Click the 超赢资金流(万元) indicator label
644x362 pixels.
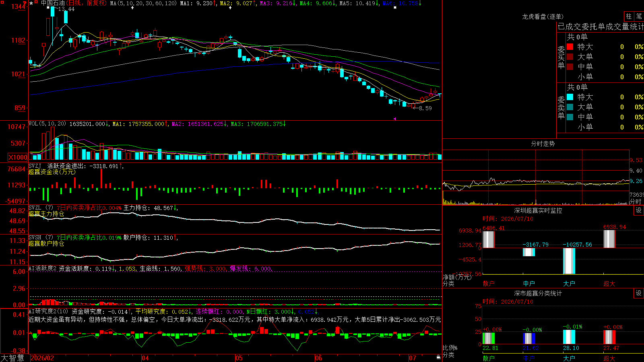tap(52, 172)
